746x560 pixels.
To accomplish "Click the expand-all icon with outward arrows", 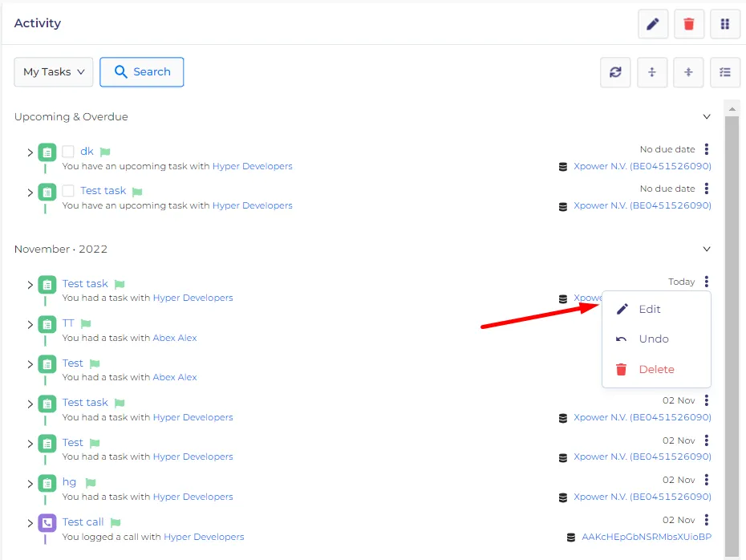I will [652, 72].
